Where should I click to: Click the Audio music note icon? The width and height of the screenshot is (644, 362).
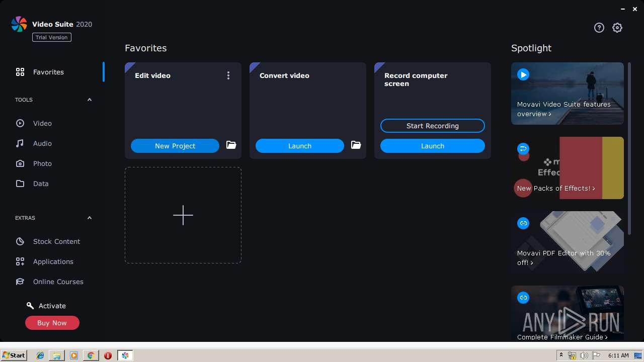click(x=20, y=143)
